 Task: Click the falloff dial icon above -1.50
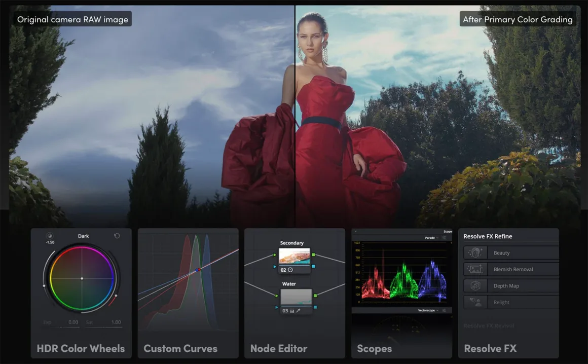tap(50, 236)
